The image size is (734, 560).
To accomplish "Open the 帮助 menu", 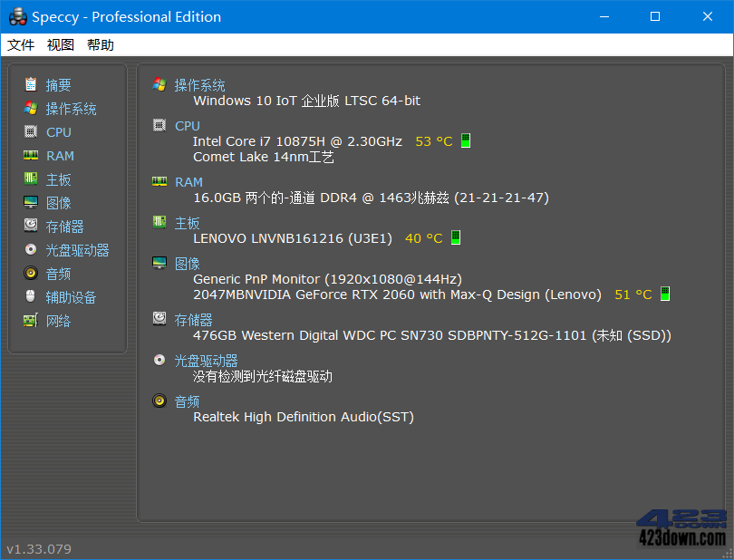I will 100,44.
